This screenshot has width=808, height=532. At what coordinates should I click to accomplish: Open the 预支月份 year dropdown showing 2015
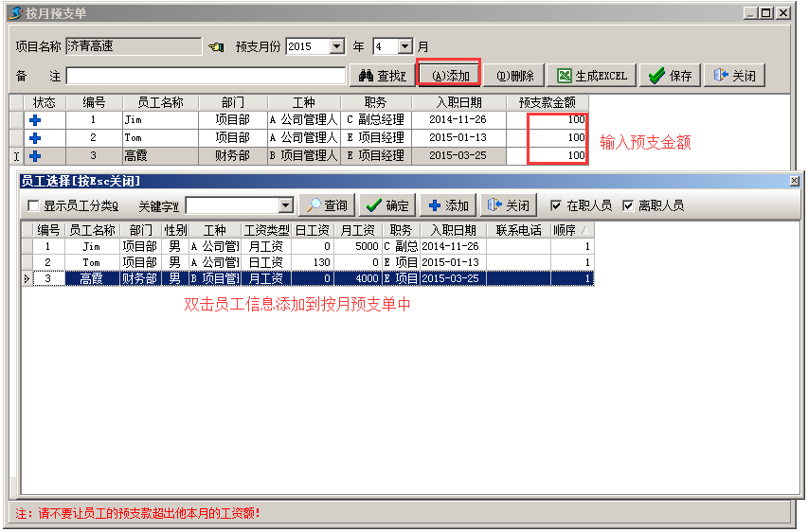pos(336,46)
